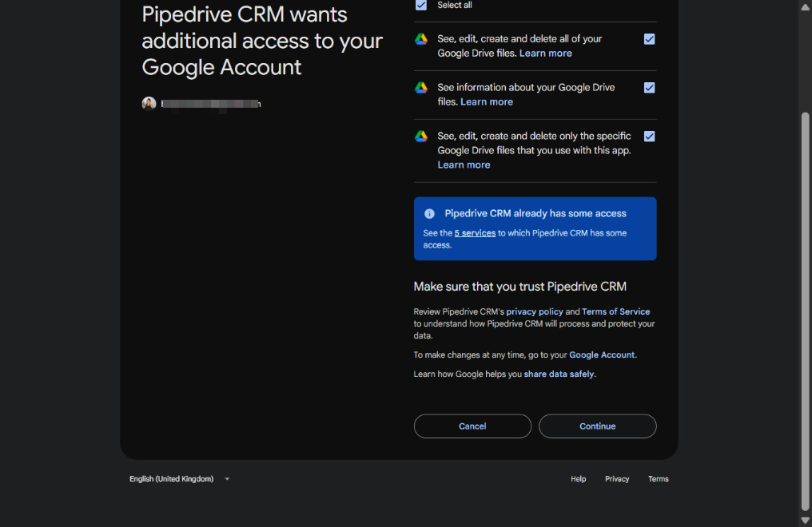Click 'Pipedrive CRM already has some access' heading
The width and height of the screenshot is (812, 527).
click(x=535, y=213)
